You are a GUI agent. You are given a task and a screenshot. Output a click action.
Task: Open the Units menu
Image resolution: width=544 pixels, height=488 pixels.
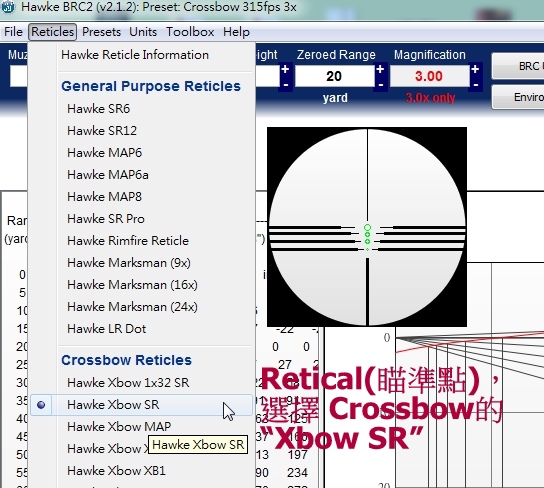tap(143, 32)
